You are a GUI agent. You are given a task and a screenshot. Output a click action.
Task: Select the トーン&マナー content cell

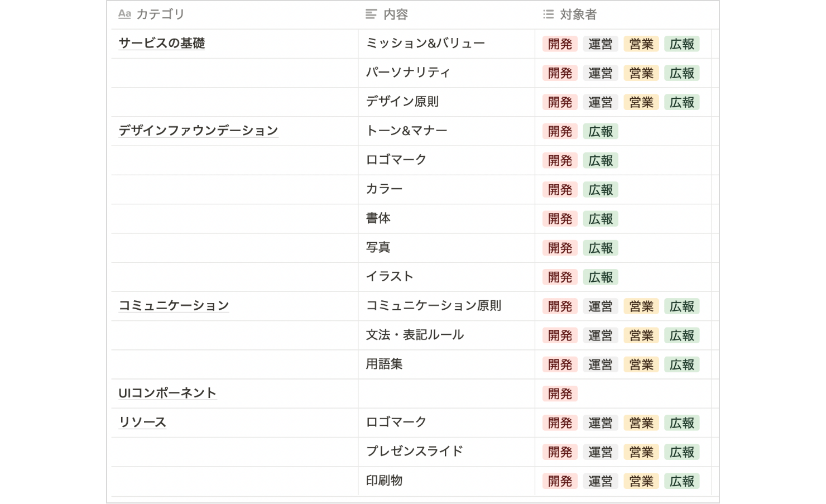[x=446, y=131]
